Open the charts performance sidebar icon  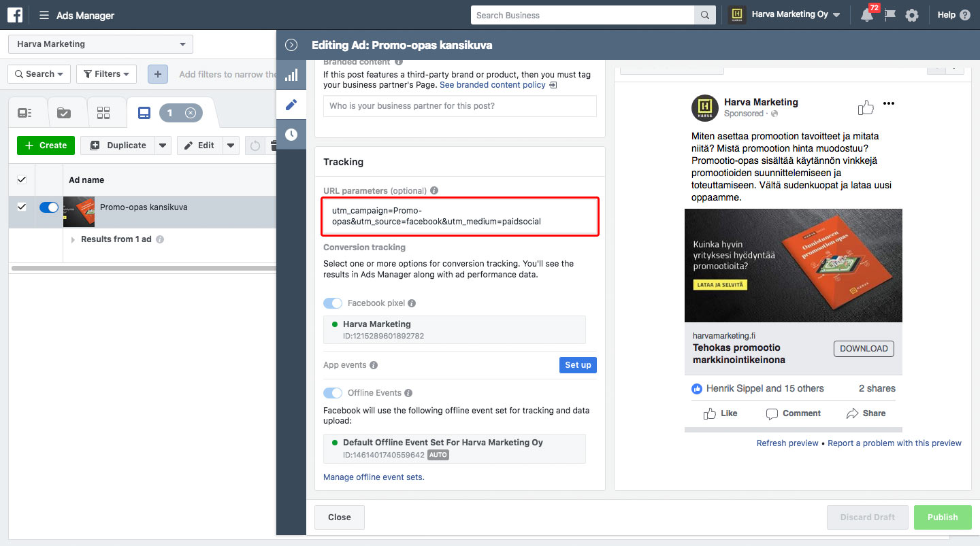click(291, 75)
